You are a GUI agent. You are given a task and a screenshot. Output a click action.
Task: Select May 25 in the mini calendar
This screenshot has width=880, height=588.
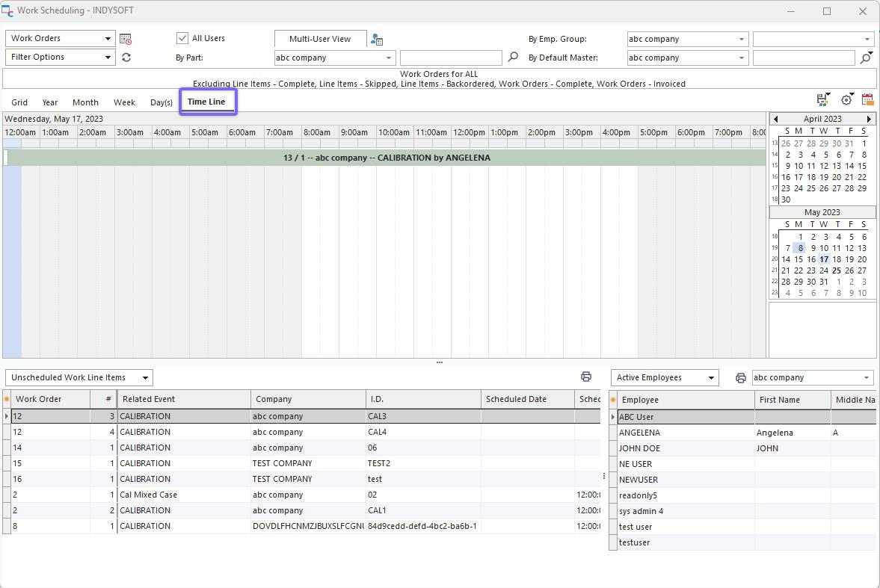836,270
